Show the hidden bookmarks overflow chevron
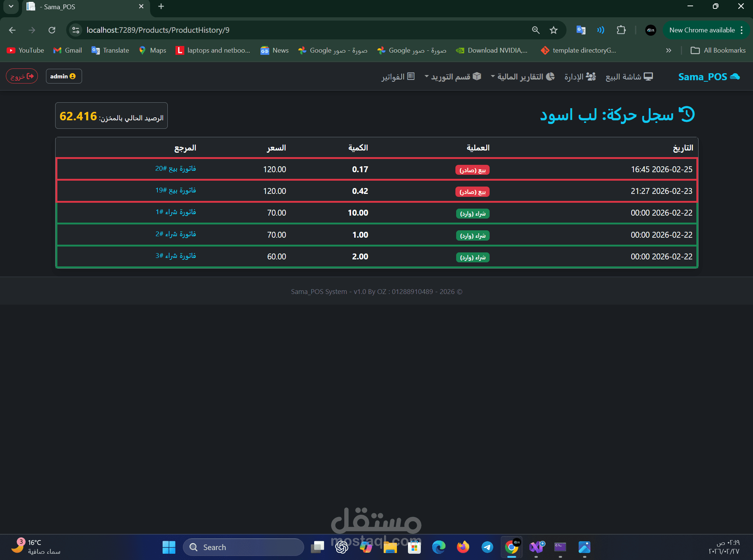 coord(668,50)
